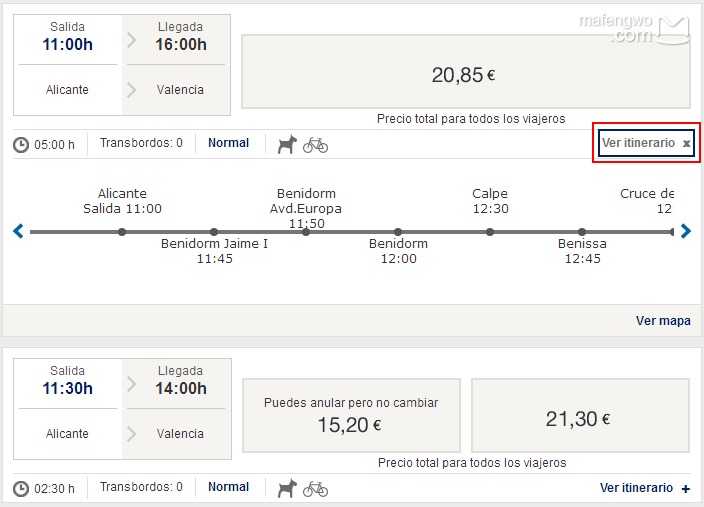Open the Ver mapa link

[663, 321]
